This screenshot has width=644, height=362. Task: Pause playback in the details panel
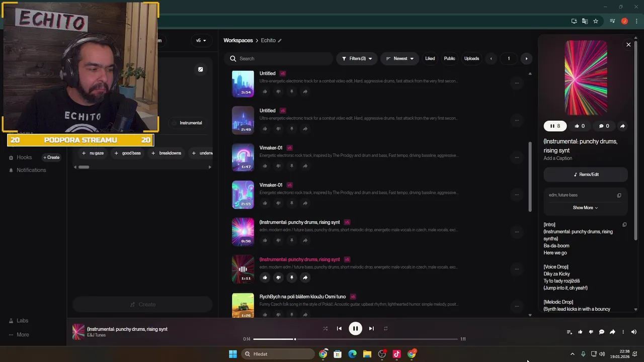tap(555, 126)
